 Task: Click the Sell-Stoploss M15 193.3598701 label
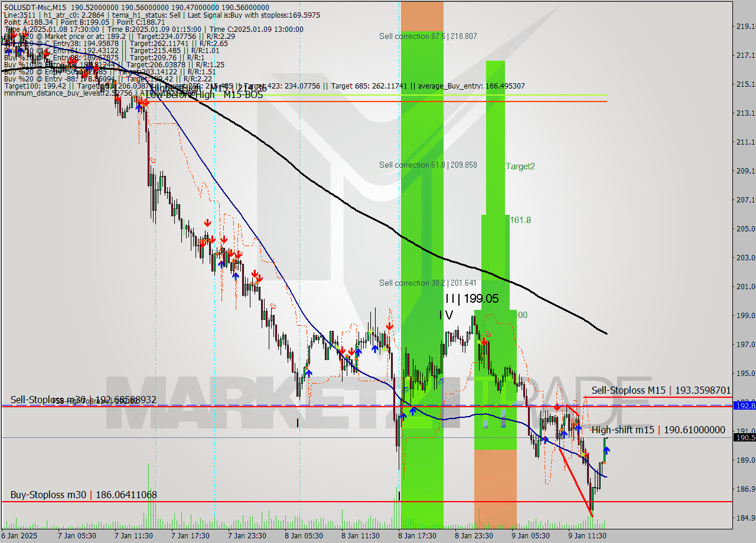[661, 390]
